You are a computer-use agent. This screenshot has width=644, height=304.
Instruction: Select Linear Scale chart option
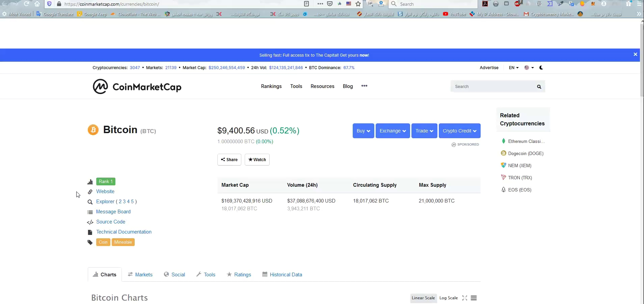[423, 298]
